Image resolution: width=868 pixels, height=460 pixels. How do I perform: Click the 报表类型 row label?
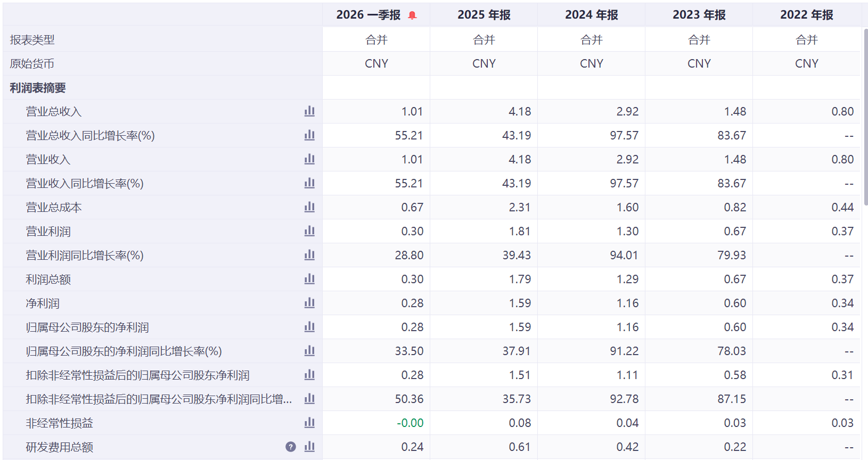[32, 40]
